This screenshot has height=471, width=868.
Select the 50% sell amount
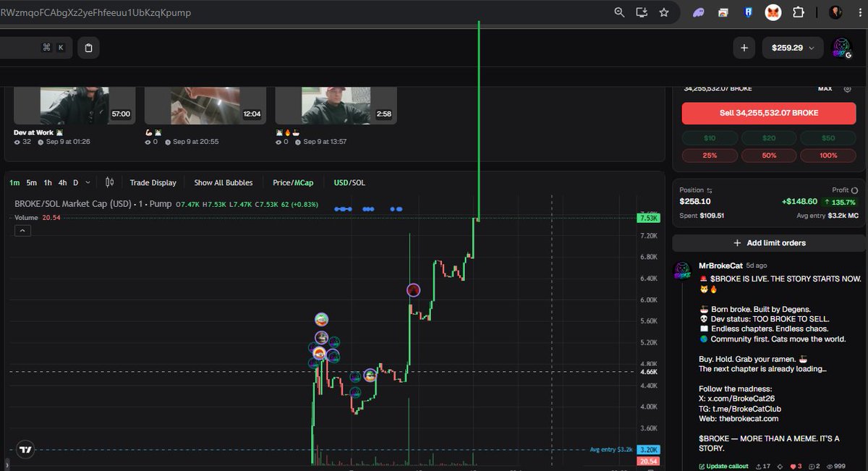(768, 156)
